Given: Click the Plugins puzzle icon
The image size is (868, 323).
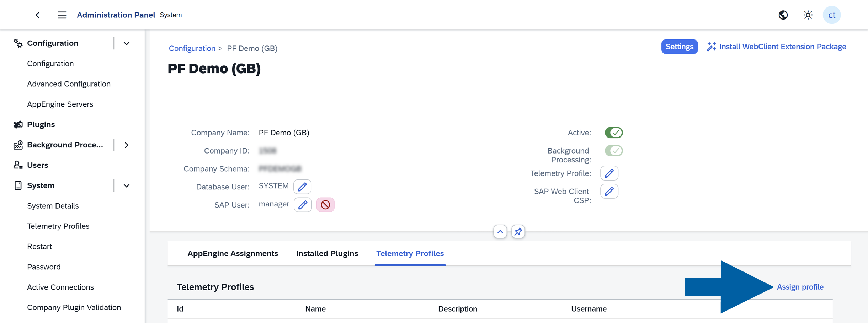Looking at the screenshot, I should pyautogui.click(x=18, y=124).
